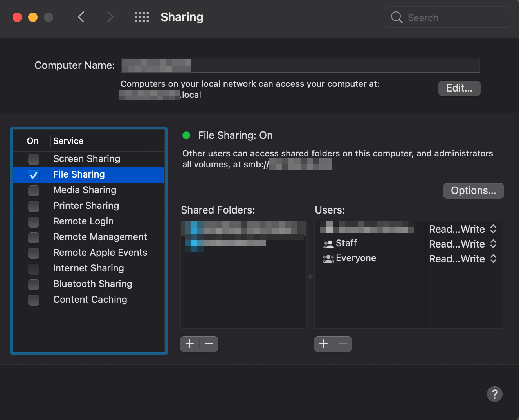
Task: Open help with the question mark button
Action: [494, 394]
